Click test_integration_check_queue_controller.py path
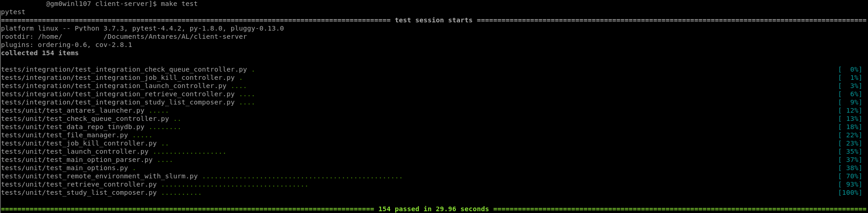 [x=124, y=69]
